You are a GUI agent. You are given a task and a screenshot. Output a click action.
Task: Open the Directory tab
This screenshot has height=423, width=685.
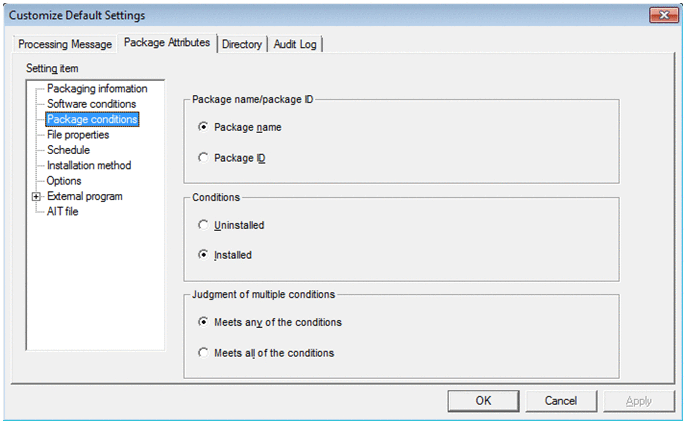coord(242,44)
